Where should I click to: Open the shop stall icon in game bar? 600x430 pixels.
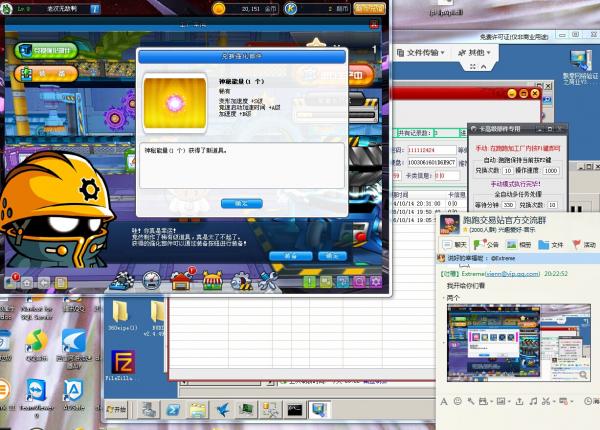pos(212,281)
